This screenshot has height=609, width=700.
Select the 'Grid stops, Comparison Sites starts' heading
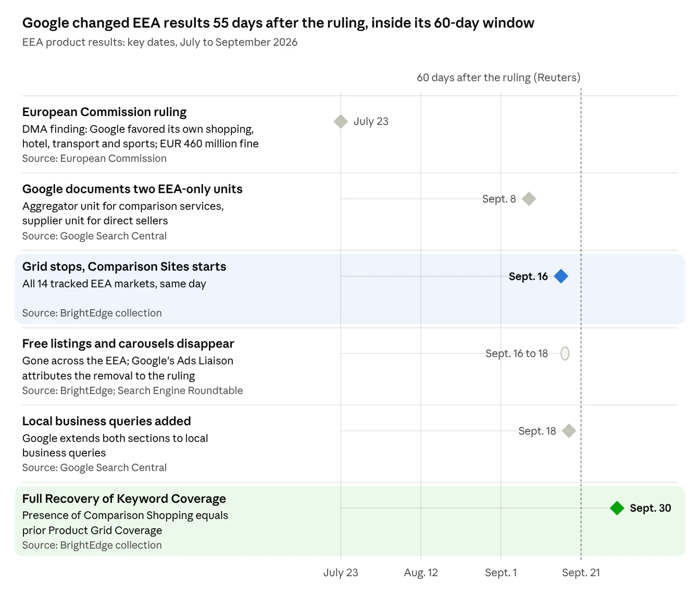(124, 267)
